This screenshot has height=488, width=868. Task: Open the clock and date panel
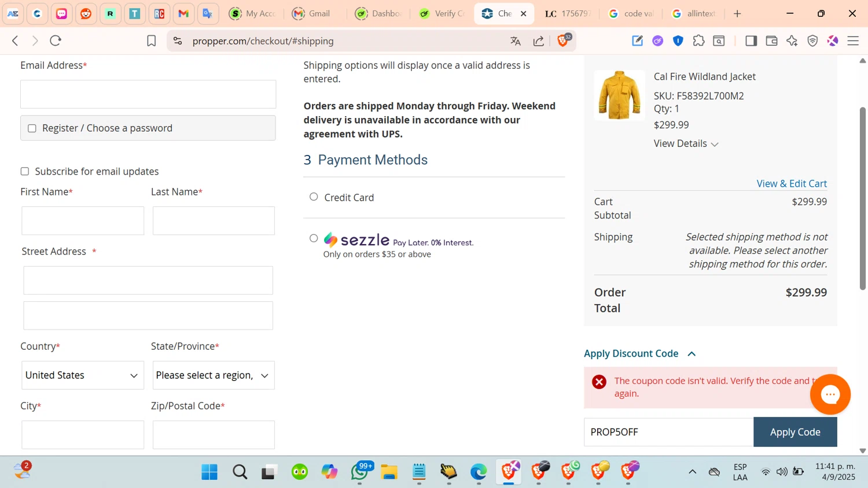pyautogui.click(x=835, y=472)
